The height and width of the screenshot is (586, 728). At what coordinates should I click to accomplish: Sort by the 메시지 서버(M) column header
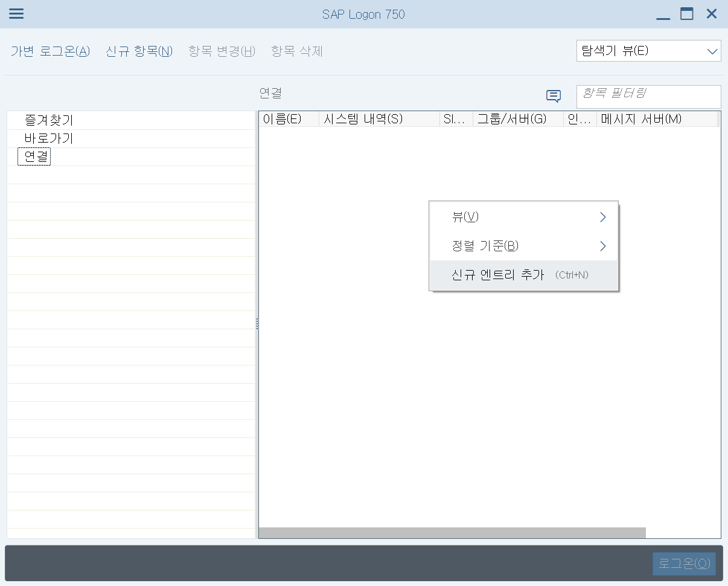click(657, 119)
